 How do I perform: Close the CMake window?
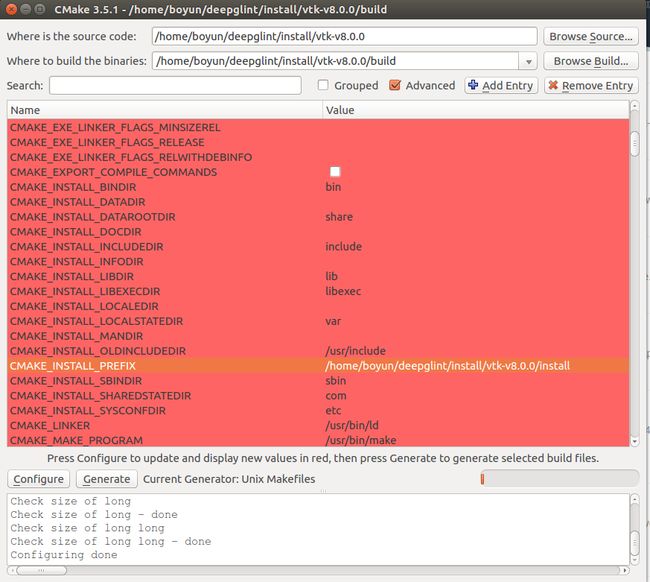[11, 9]
